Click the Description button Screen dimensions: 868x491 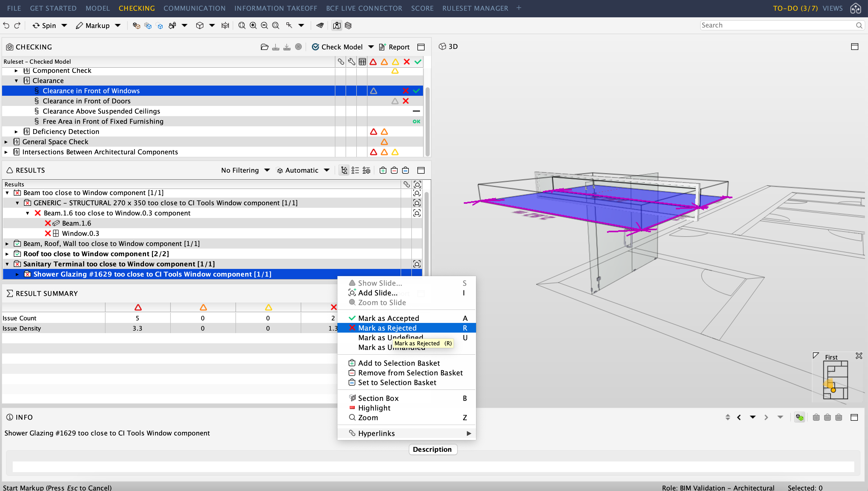433,449
